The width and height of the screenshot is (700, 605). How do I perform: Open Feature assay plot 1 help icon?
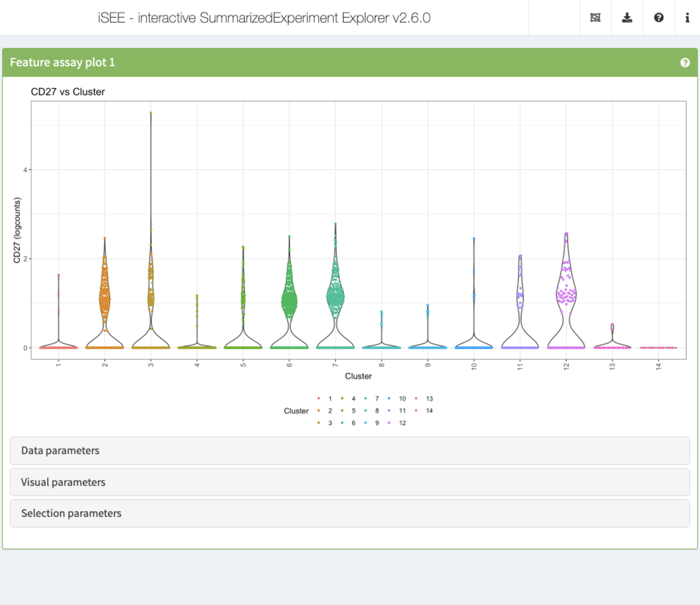[685, 62]
